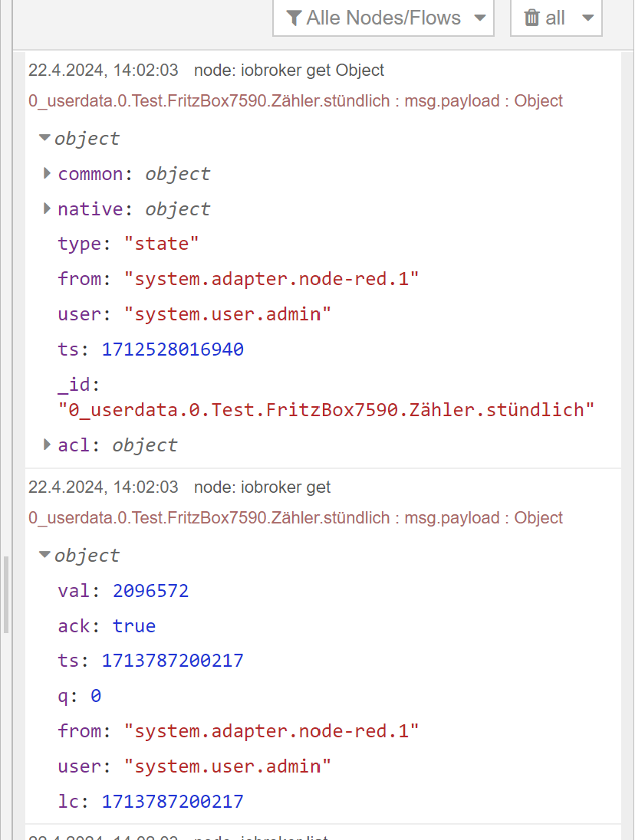Click the _id string value

click(327, 410)
